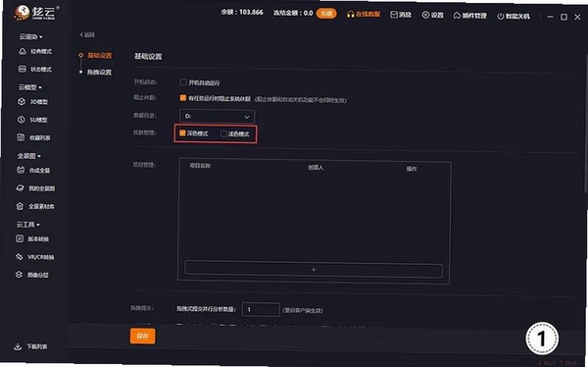Click the parallel analysis count input field
Screen dimensions: 588x367
(x=261, y=309)
